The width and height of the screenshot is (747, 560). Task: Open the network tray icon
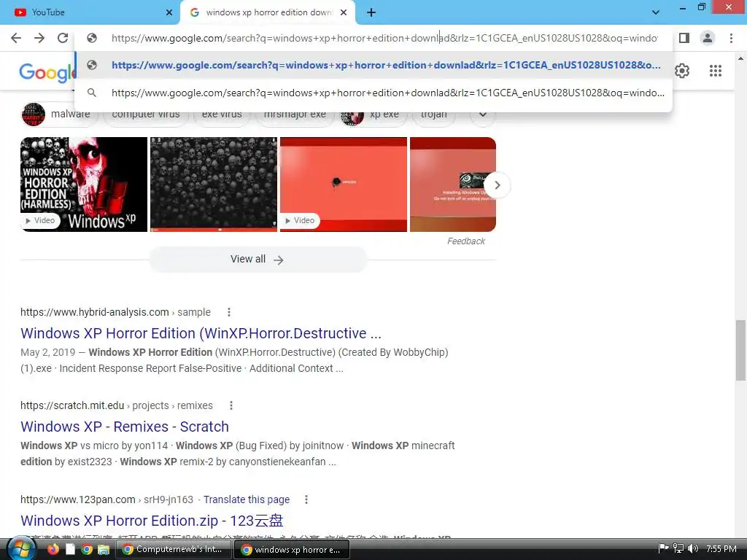point(678,548)
